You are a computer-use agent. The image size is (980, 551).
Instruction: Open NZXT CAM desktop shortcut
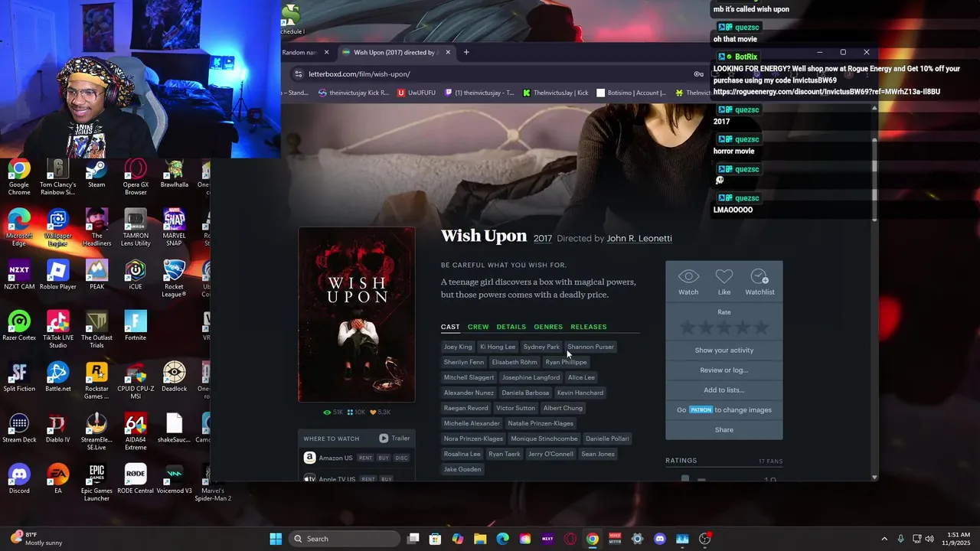click(19, 275)
